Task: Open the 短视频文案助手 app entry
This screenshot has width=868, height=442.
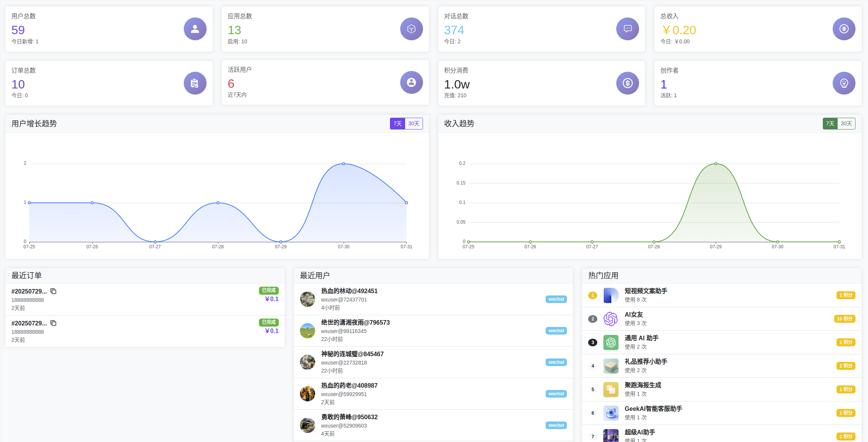Action: coord(645,291)
